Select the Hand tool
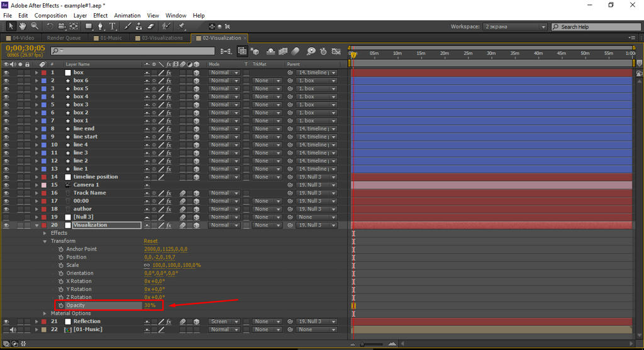 [22, 26]
